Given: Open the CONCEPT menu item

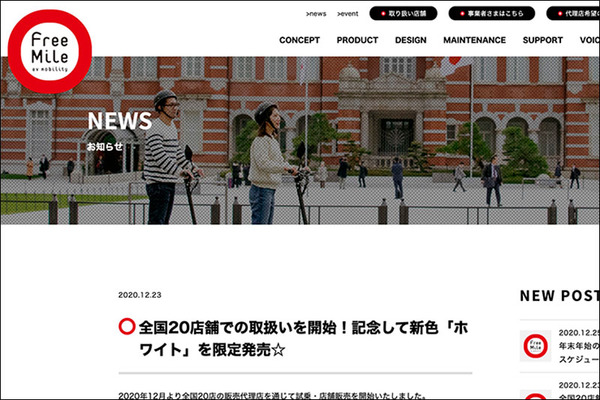Looking at the screenshot, I should [x=299, y=40].
